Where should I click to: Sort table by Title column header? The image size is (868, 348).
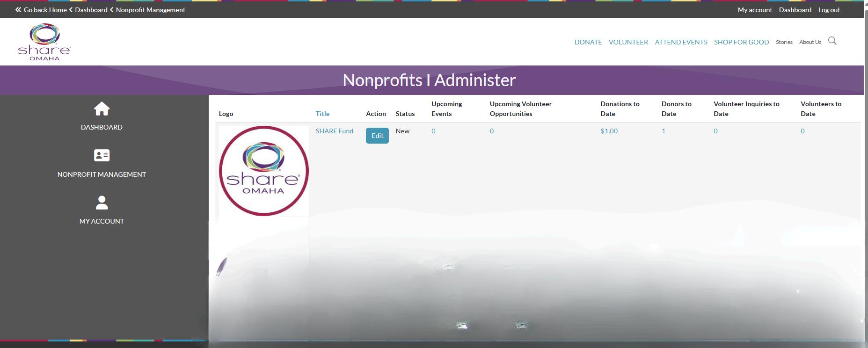[322, 114]
